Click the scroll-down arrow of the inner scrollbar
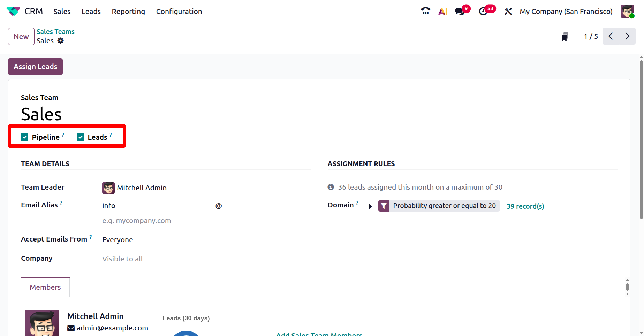 (x=627, y=293)
